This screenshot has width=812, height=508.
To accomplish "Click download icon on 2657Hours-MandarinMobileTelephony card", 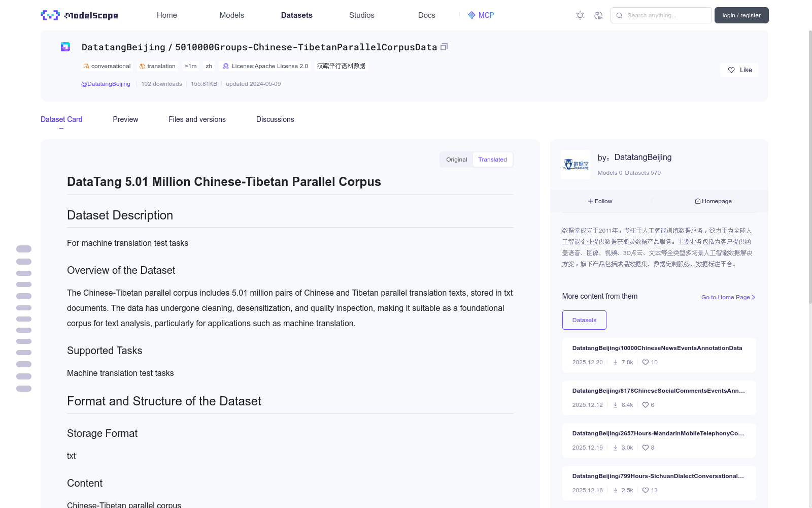I will click(x=616, y=448).
